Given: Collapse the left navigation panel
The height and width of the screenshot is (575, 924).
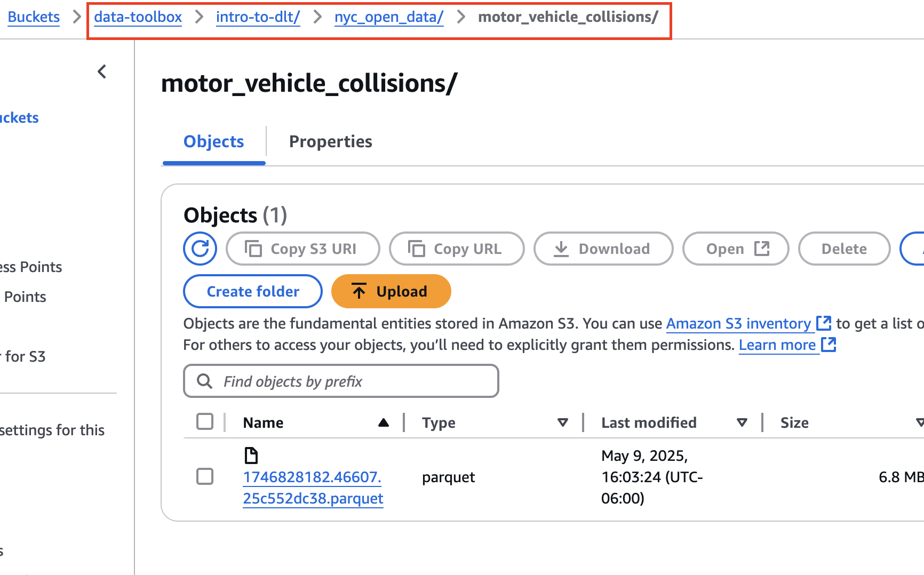Looking at the screenshot, I should coord(101,71).
